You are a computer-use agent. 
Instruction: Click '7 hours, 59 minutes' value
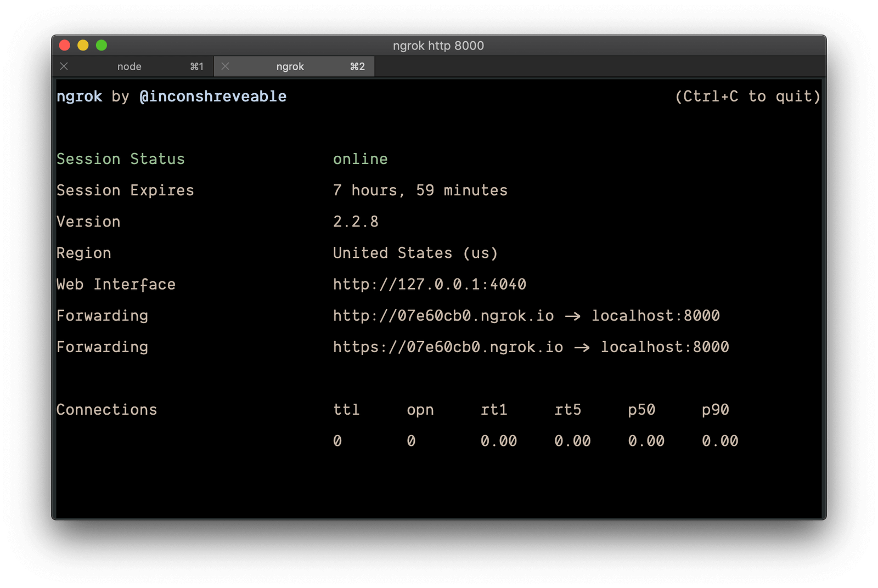420,190
